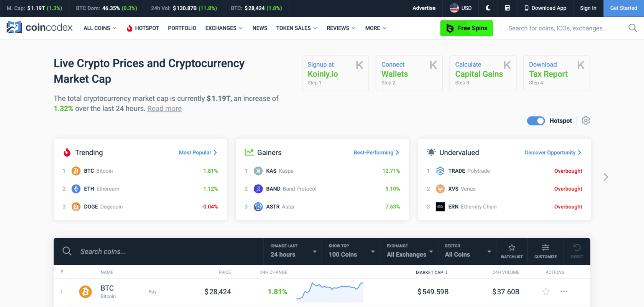The height and width of the screenshot is (307, 644).
Task: Open Change Last 24 hours dropdown
Action: point(293,251)
